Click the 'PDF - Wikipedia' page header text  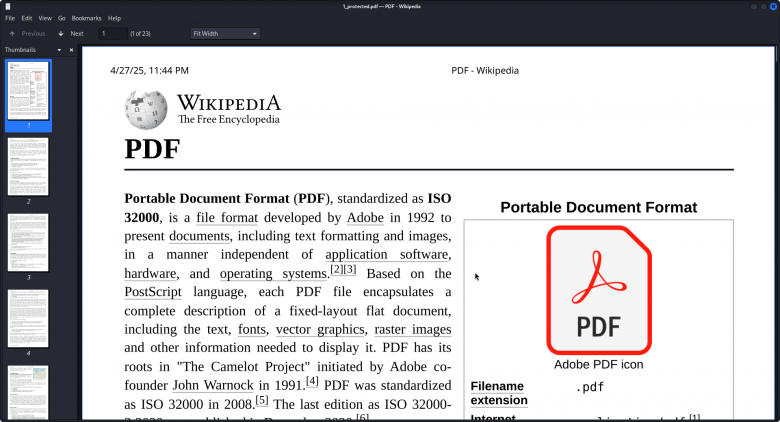coord(485,71)
